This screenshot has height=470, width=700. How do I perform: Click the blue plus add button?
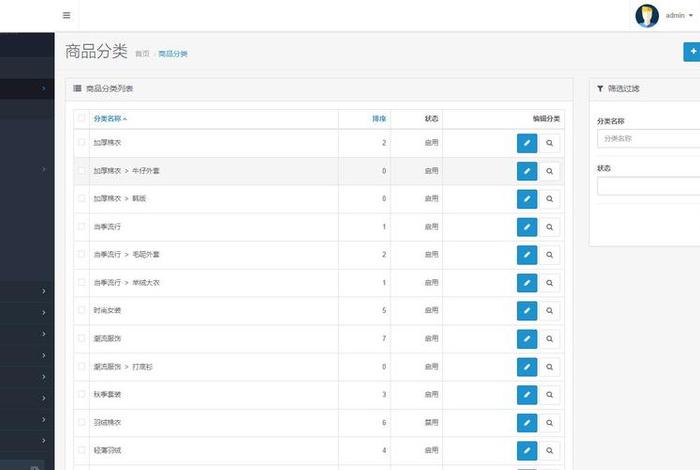click(x=692, y=52)
